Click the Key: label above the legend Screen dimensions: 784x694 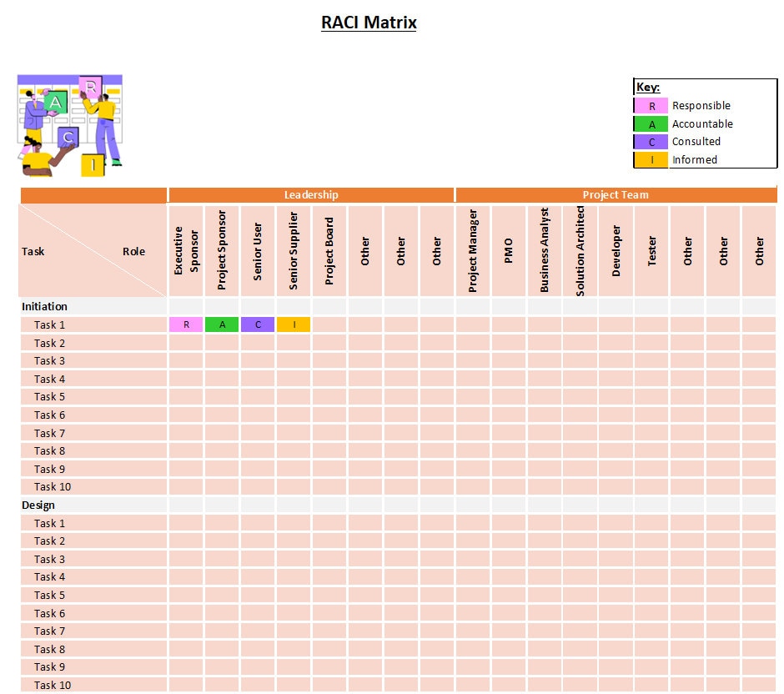(x=647, y=87)
